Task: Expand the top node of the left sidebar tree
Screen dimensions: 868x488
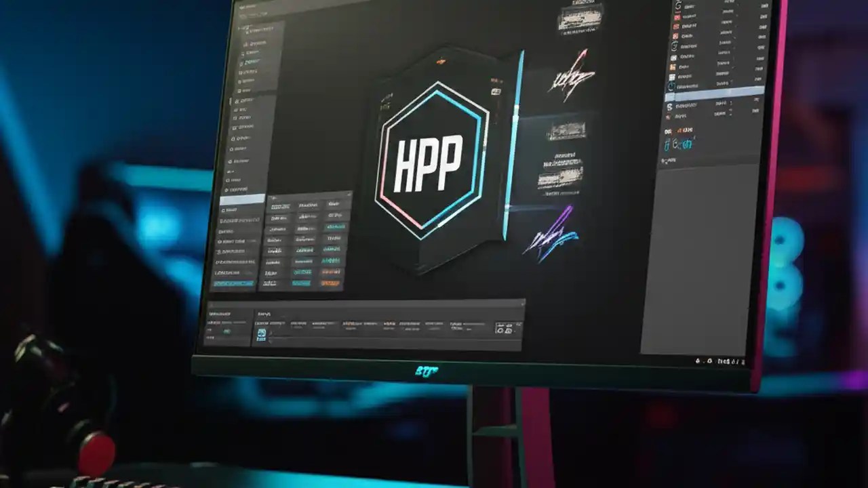Action: click(x=238, y=28)
